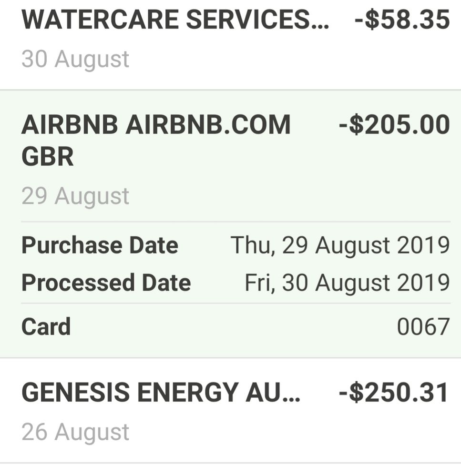This screenshot has height=476, width=461.
Task: Select the Thu, 29 August 2019 value
Action: [340, 245]
